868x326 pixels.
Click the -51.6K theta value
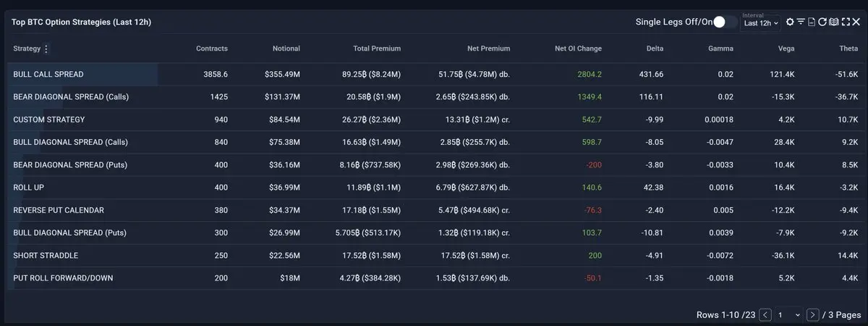[846, 75]
